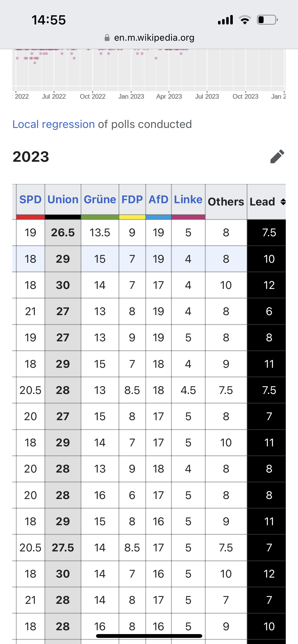The image size is (298, 644).
Task: Tap the padlock icon in address bar
Action: tap(107, 38)
